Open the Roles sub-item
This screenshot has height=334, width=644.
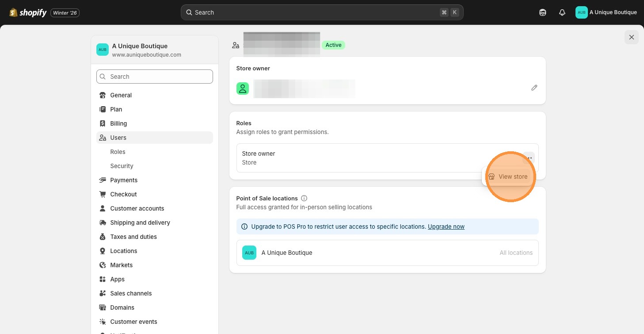155,152
